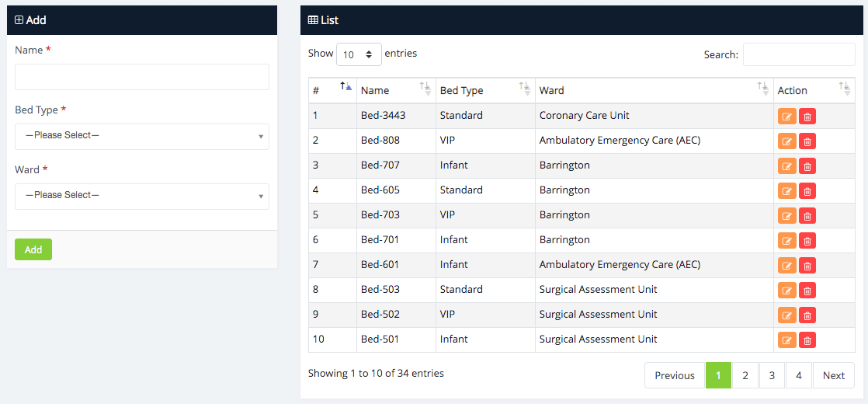Edit the Bed-503 record

[787, 290]
